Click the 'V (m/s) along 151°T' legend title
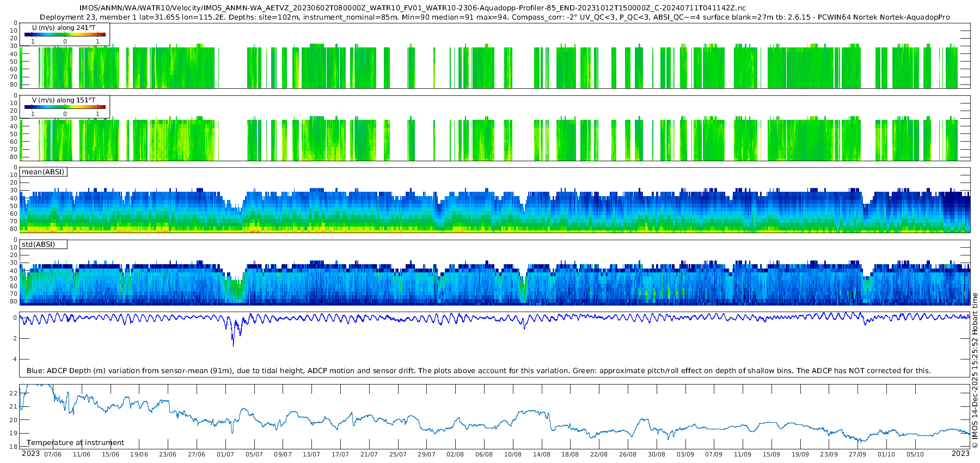980x463 pixels. pyautogui.click(x=64, y=100)
